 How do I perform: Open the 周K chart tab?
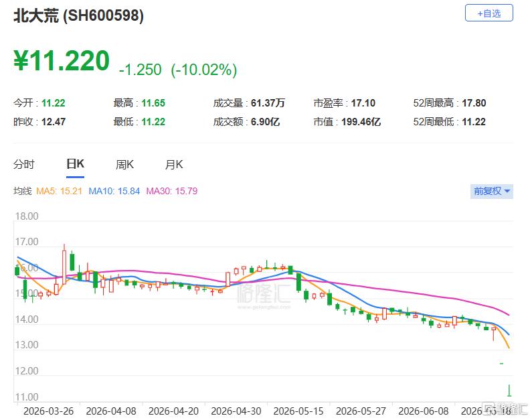pyautogui.click(x=124, y=165)
